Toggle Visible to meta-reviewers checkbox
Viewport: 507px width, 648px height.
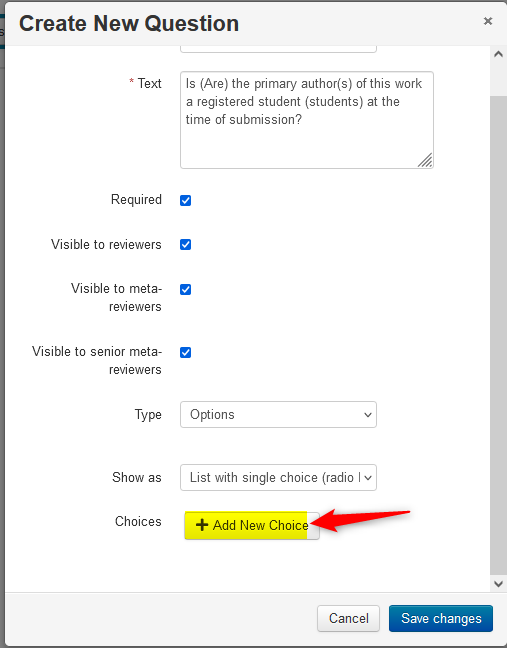(x=186, y=289)
